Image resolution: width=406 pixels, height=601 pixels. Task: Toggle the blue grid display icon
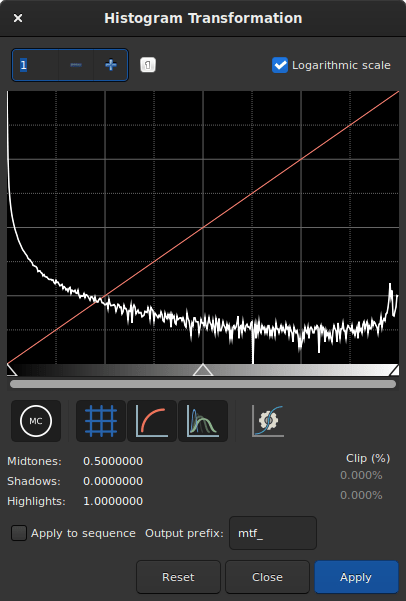coord(101,421)
